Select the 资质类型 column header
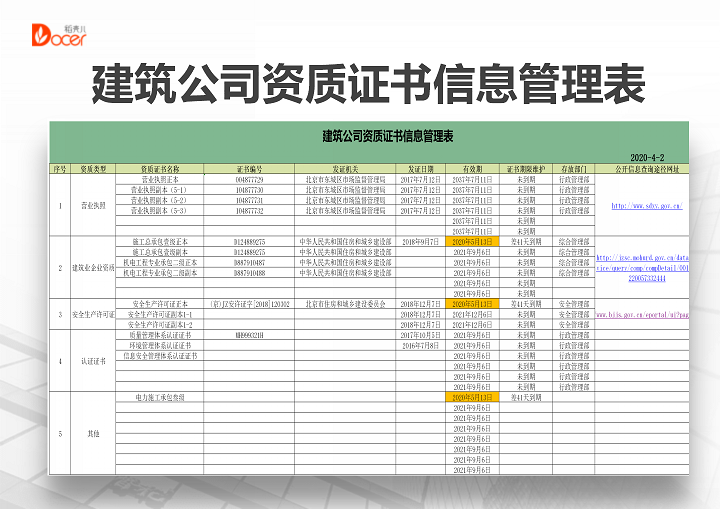This screenshot has width=720, height=509. coord(93,169)
